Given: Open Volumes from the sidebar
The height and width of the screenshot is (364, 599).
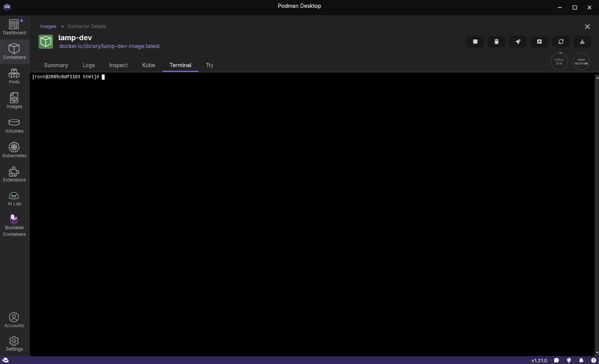Looking at the screenshot, I should coord(14,126).
